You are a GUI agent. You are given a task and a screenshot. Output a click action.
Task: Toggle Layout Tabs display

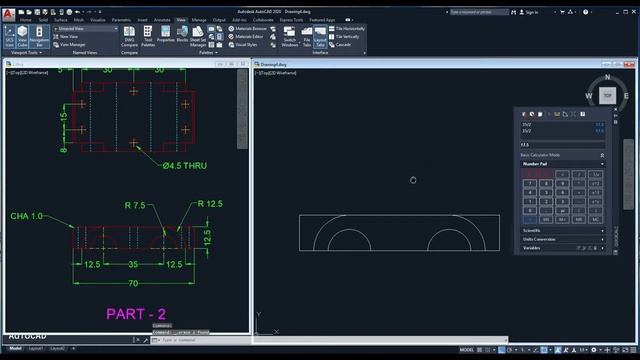(320, 36)
